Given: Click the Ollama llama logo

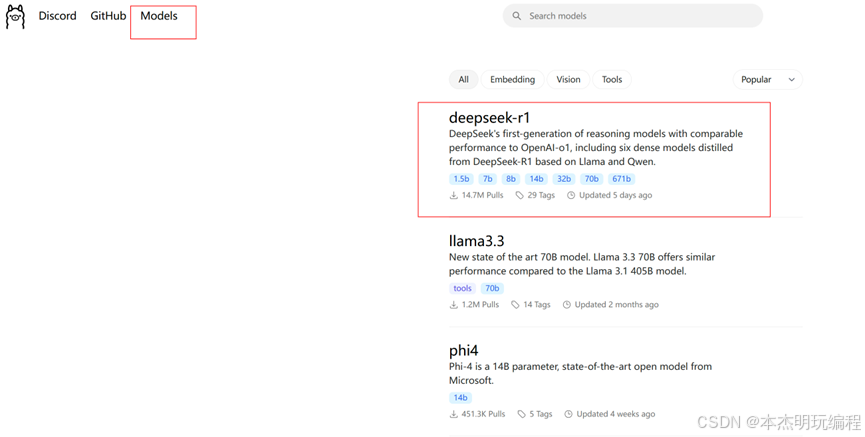Looking at the screenshot, I should click(15, 17).
